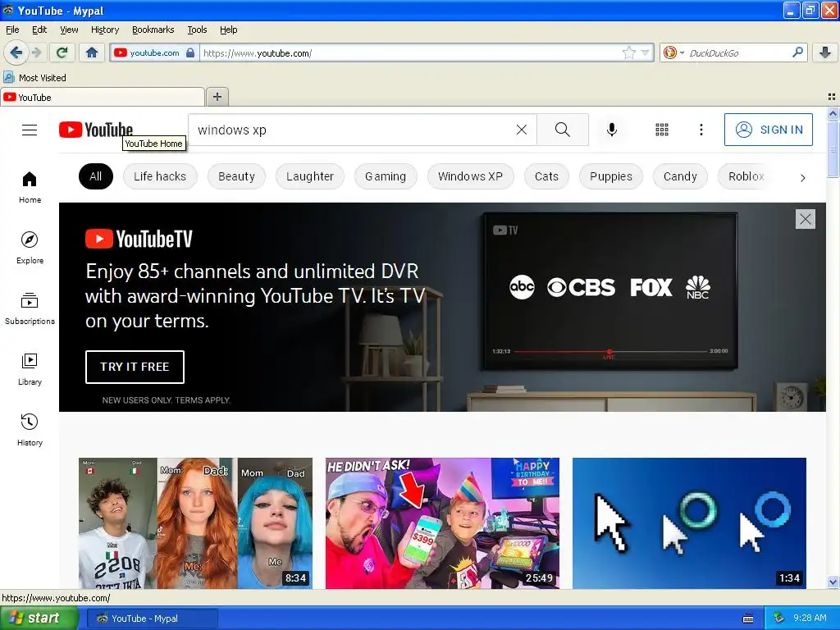Image resolution: width=840 pixels, height=630 pixels.
Task: Open the Bookmarks menu
Action: coord(153,30)
